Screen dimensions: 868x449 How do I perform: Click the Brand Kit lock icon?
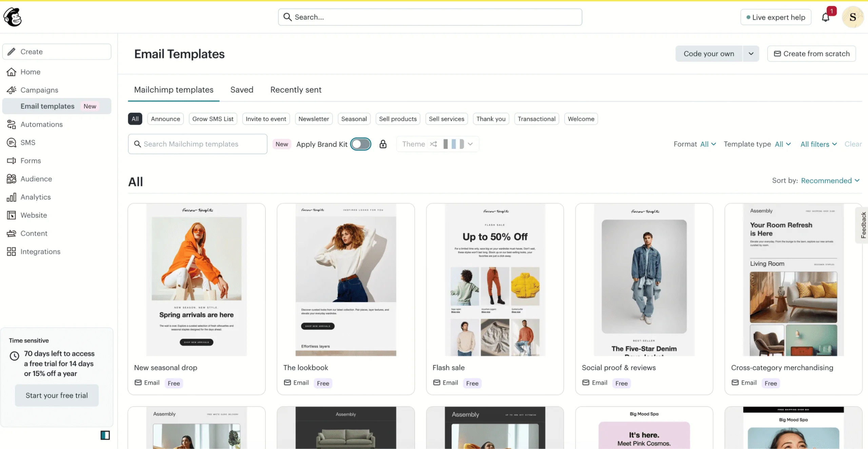pyautogui.click(x=383, y=144)
